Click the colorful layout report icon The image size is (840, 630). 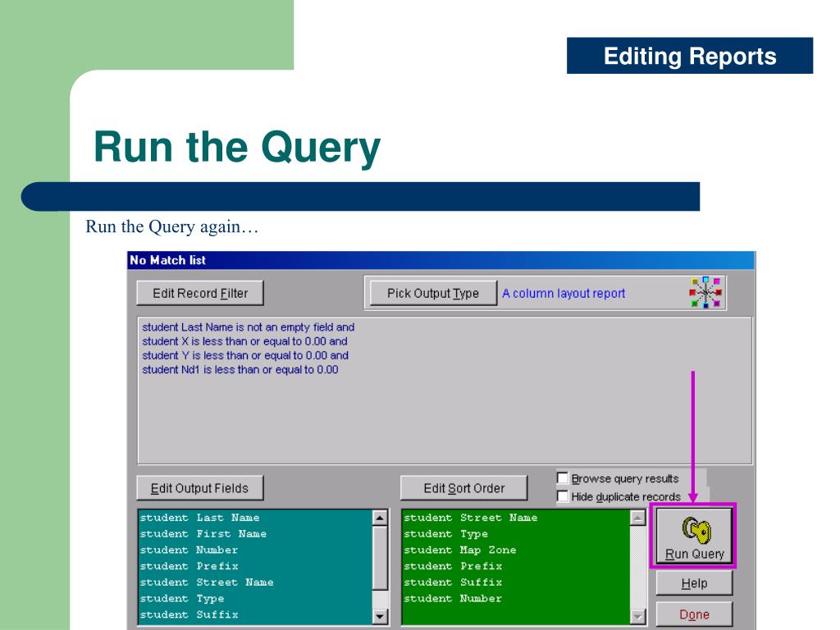click(x=705, y=293)
